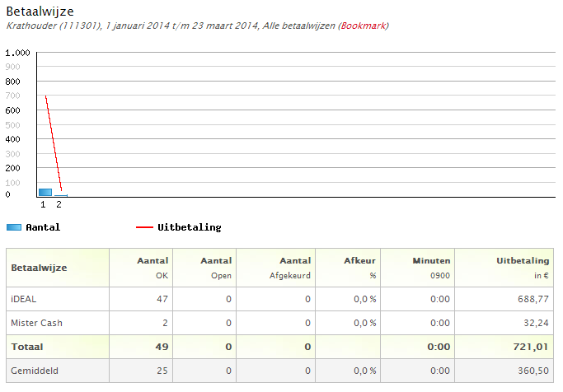Click y-axis label '800'
Screen dimensions: 563x392
tap(12, 82)
